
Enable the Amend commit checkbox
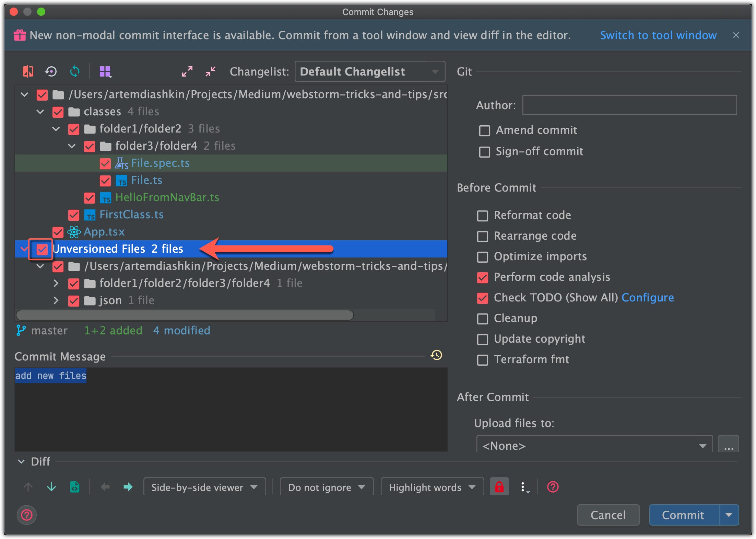tap(484, 130)
